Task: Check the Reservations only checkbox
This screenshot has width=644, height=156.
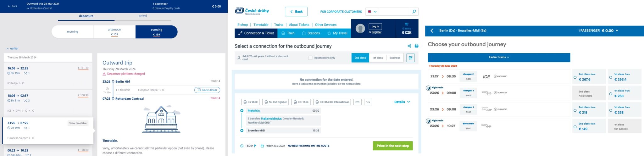Action: [x=310, y=58]
